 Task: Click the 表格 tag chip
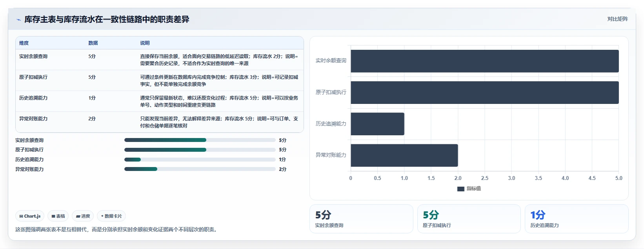tap(58, 216)
